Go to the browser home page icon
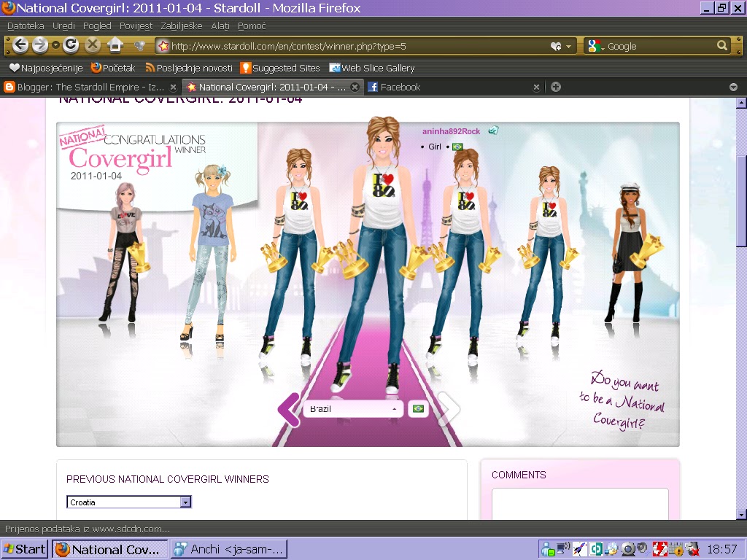This screenshot has width=747, height=560. (x=115, y=45)
